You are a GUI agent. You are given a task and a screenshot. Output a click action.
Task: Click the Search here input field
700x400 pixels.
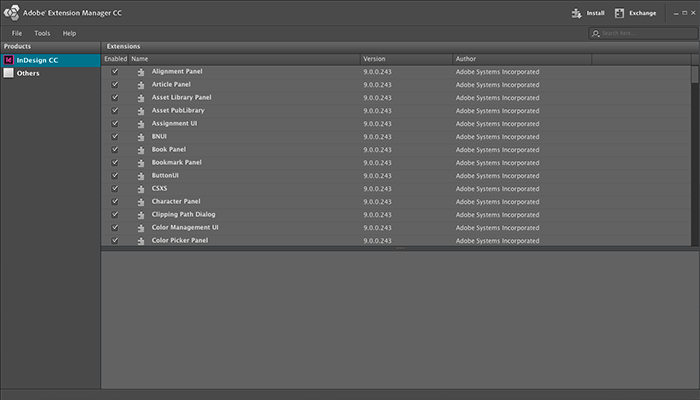pos(643,33)
